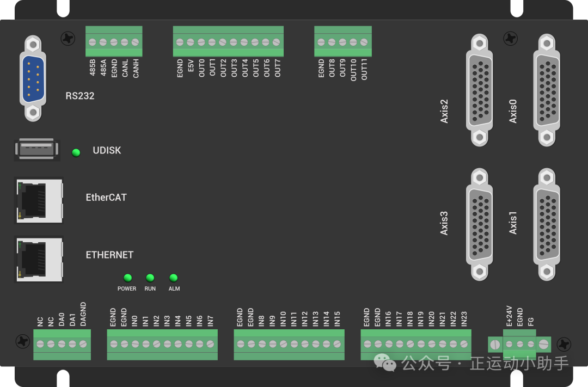Click the POWER status LED

(x=127, y=278)
